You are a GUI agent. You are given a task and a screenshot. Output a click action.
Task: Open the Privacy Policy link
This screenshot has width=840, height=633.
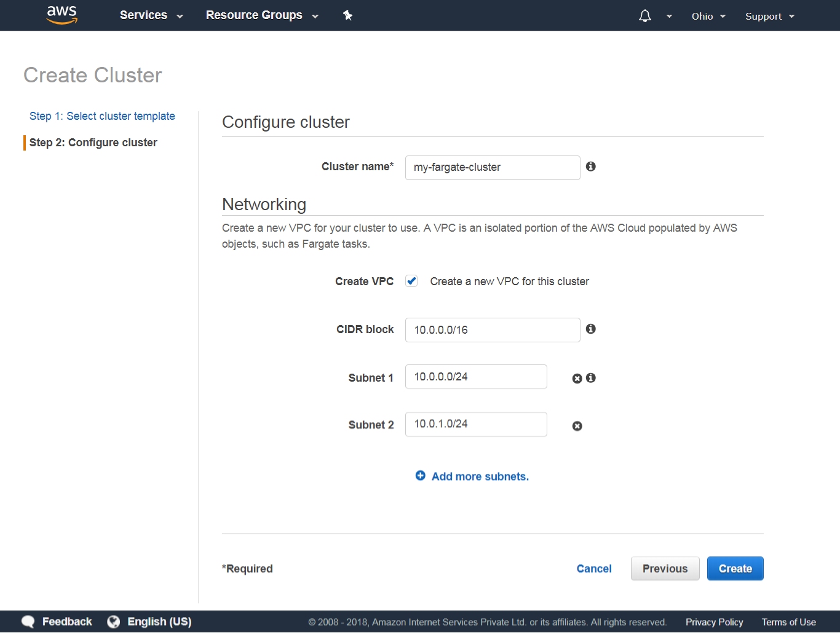[715, 623]
